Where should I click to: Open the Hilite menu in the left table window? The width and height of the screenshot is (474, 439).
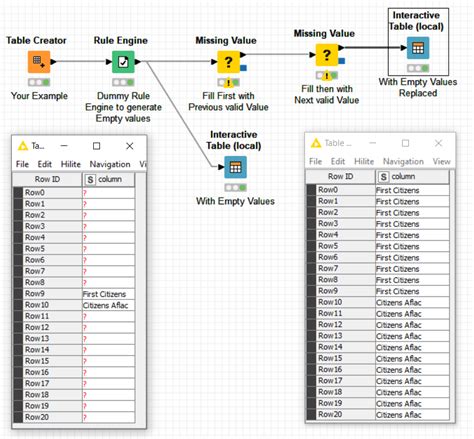[x=71, y=164]
